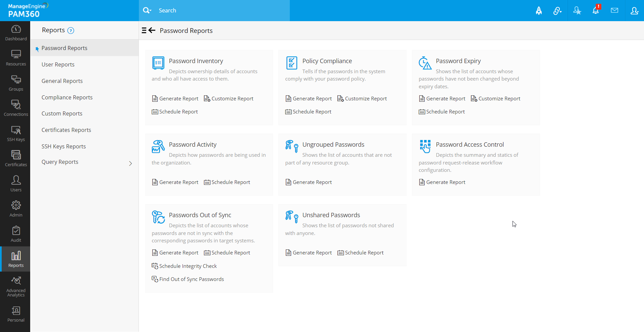This screenshot has height=332, width=644.
Task: Open the search dropdown magnifier arrow
Action: click(x=147, y=10)
